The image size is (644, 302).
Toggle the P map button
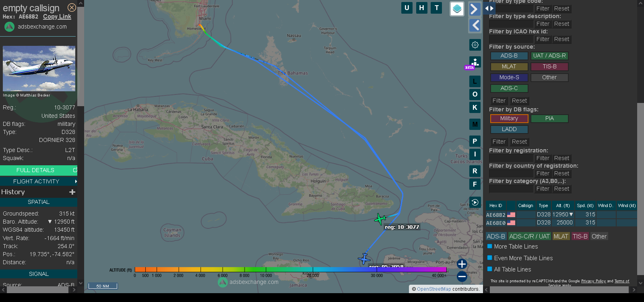pos(475,141)
